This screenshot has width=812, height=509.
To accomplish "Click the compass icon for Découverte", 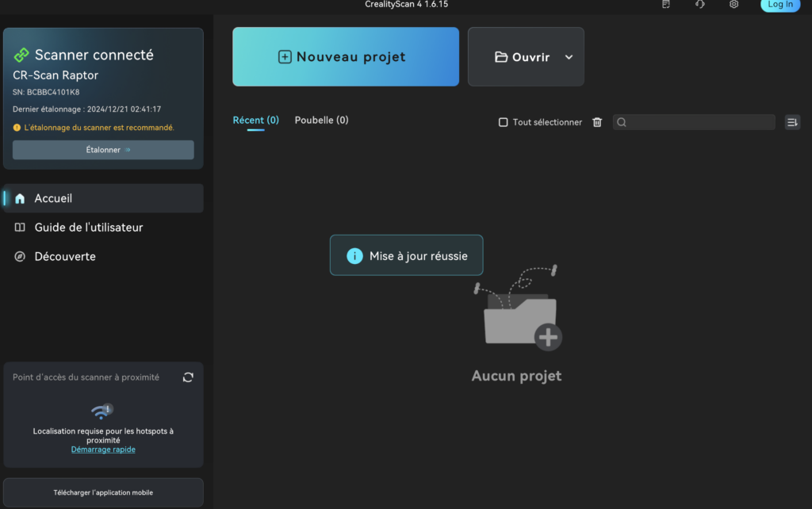I will click(20, 256).
